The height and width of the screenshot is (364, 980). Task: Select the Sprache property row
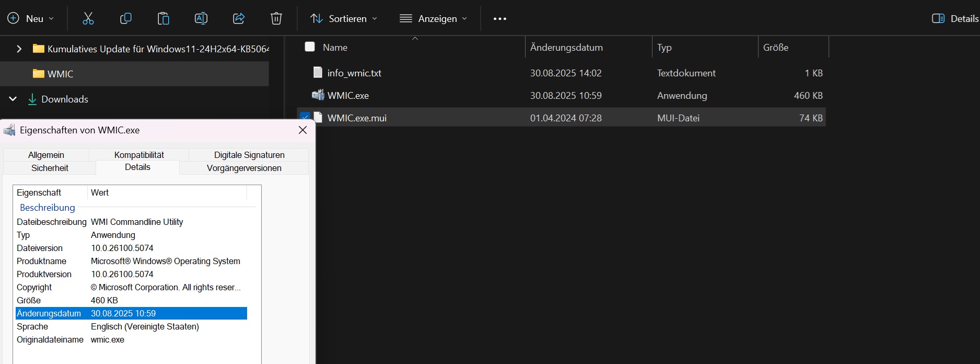(131, 326)
